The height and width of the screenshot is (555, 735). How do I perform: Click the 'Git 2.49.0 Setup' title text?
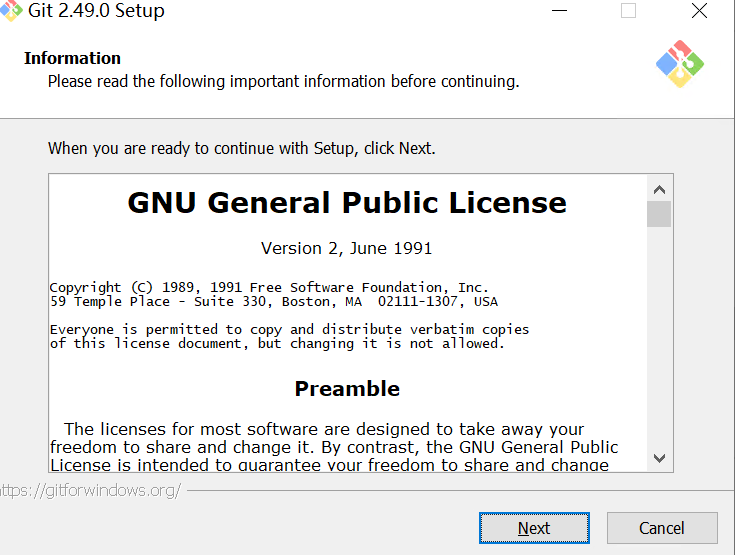[96, 10]
